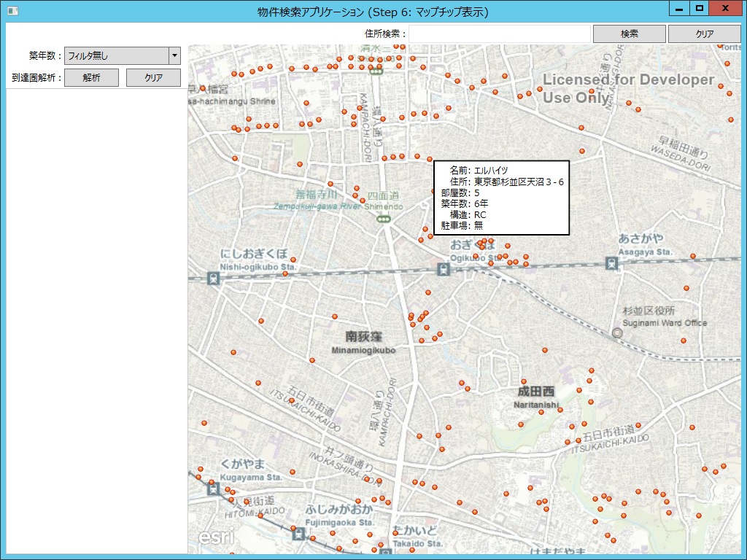Image resolution: width=747 pixels, height=560 pixels.
Task: Click the hachimangu Shrine map label
Action: point(233,101)
